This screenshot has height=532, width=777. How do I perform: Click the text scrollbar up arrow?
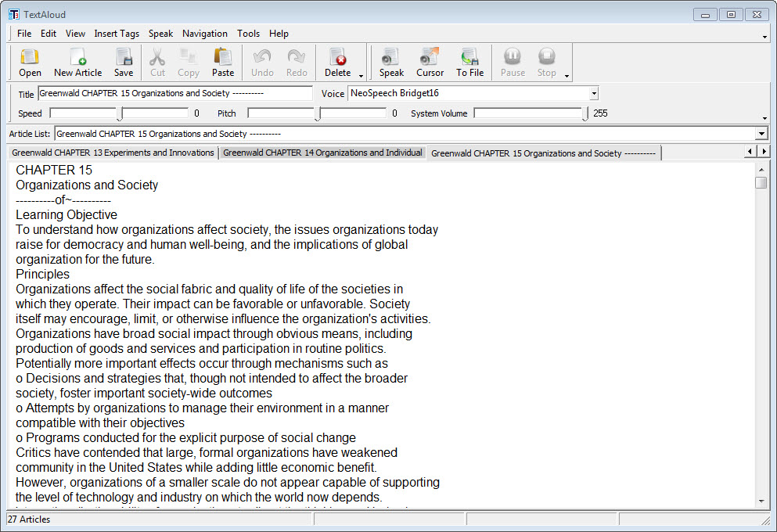click(761, 170)
